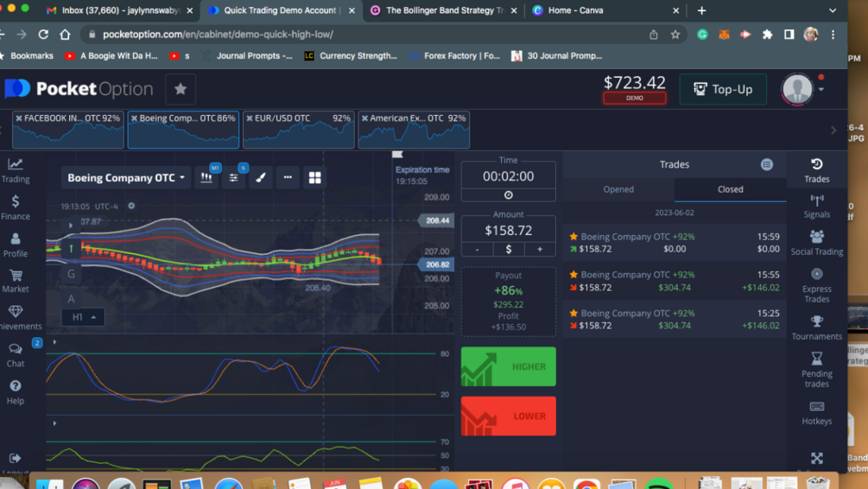Expand the lower RSI indicator panel arrow

tap(54, 423)
